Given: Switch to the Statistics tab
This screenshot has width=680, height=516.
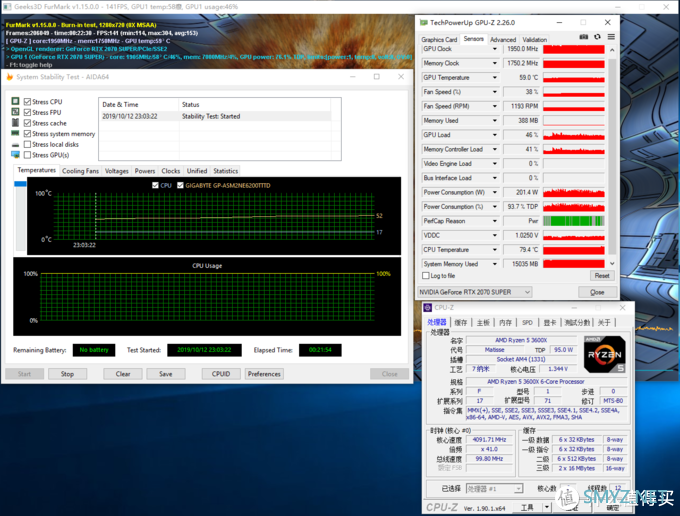Looking at the screenshot, I should tap(226, 171).
